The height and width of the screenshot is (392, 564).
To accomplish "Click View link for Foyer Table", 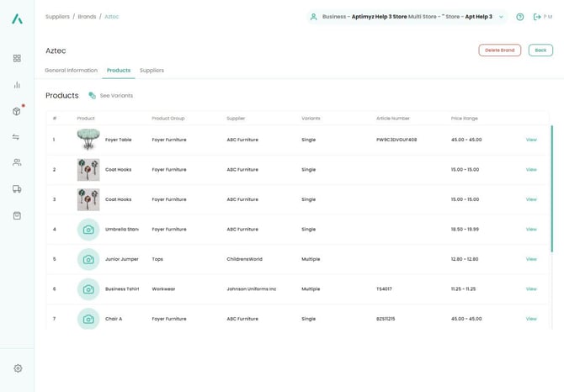I will 531,140.
